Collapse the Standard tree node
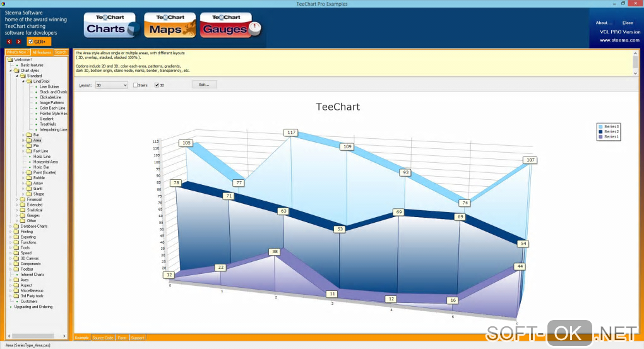 (x=17, y=76)
